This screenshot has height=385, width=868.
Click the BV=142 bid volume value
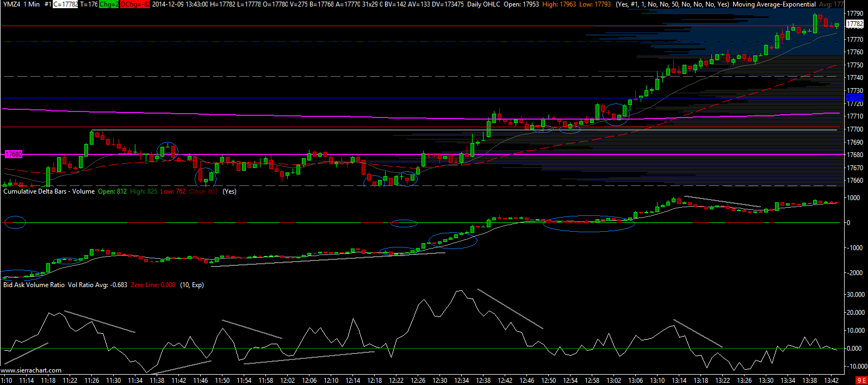tap(395, 4)
